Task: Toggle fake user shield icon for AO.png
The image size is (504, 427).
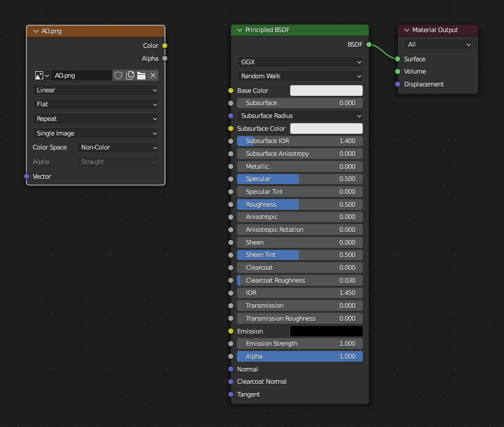Action: 119,75
